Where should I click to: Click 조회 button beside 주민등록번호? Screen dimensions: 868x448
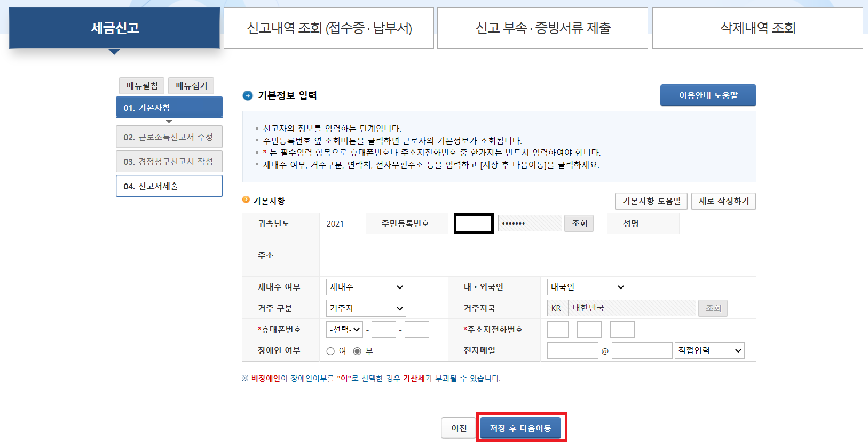[x=579, y=223]
